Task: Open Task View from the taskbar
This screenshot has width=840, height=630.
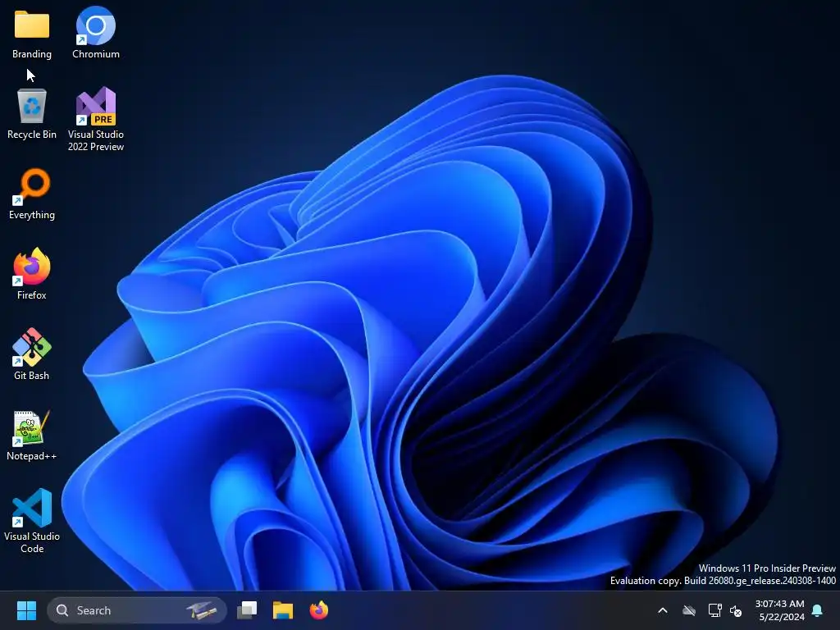Action: tap(247, 610)
